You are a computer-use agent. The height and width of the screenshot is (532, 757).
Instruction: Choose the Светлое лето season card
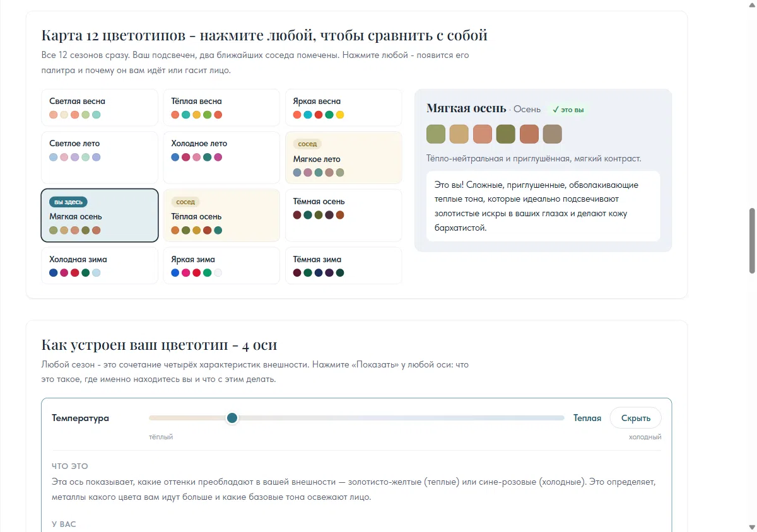[x=99, y=157]
